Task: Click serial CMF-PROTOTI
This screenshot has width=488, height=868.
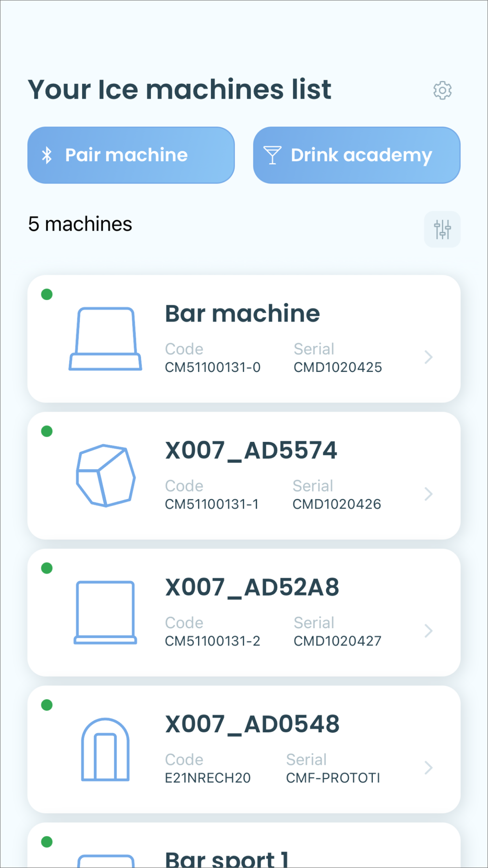Action: (x=333, y=778)
